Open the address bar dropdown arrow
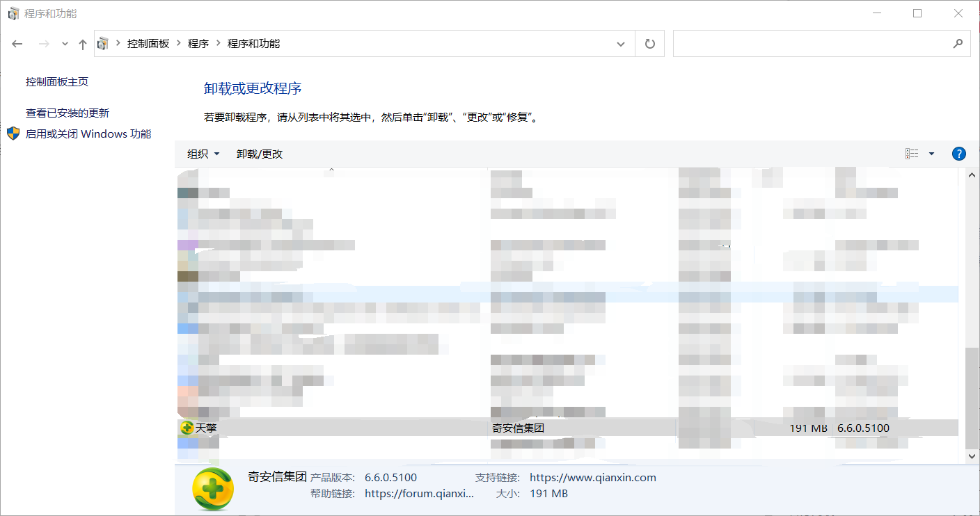980x516 pixels. point(620,43)
